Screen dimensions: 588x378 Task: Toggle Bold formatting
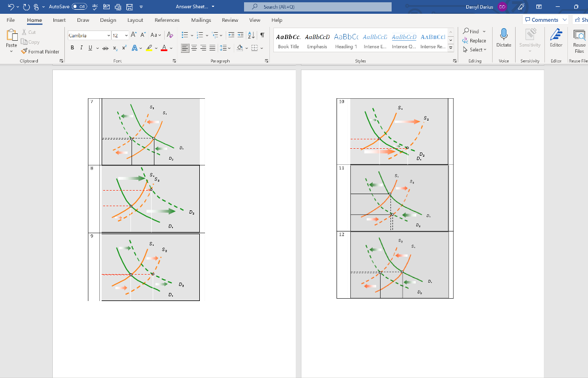(x=72, y=48)
